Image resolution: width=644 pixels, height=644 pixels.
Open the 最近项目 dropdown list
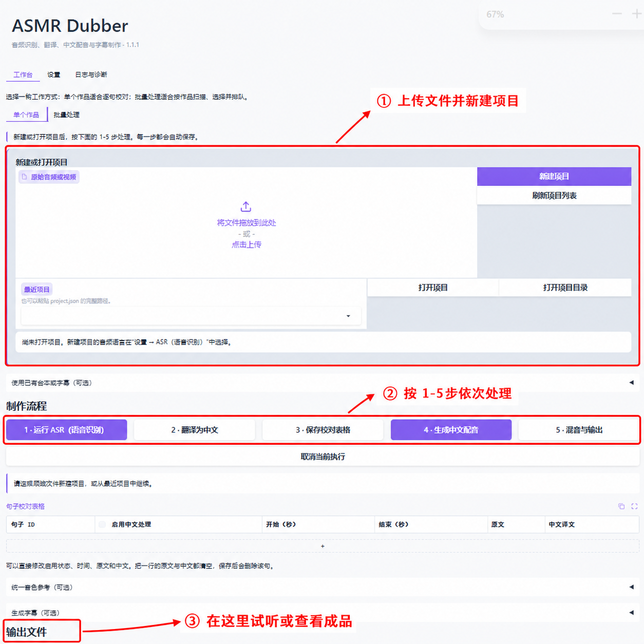click(x=191, y=316)
